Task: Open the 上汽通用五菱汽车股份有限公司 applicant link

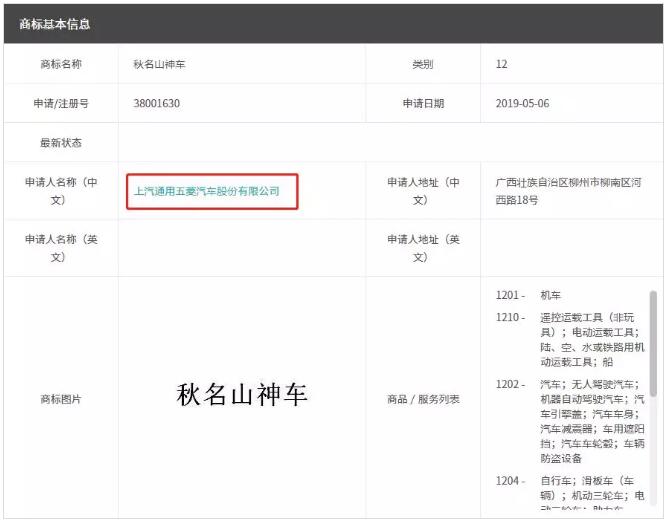Action: 207,190
